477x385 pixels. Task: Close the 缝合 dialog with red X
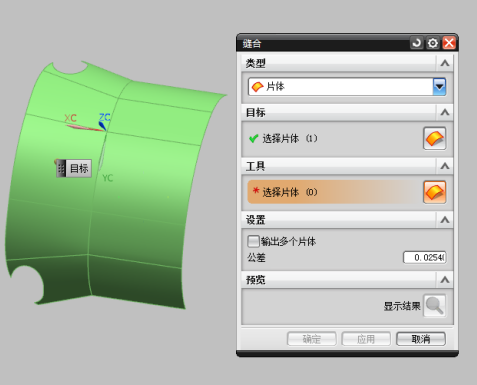[x=449, y=43]
